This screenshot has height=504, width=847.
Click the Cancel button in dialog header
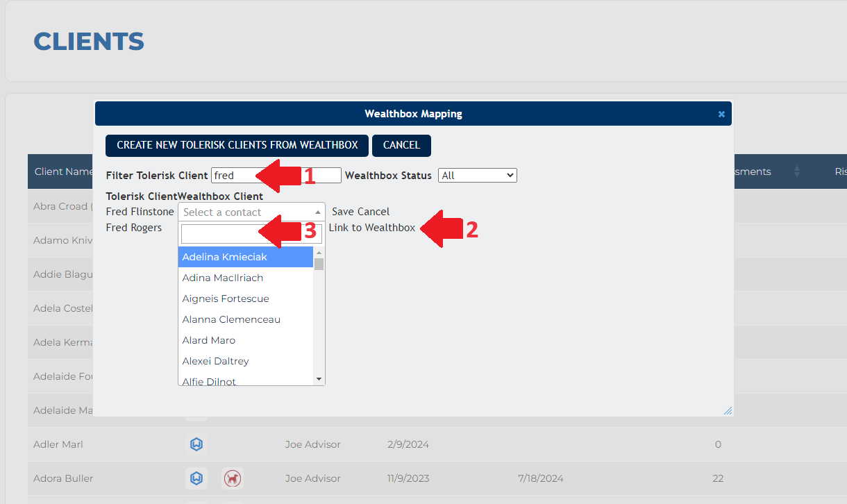pos(401,146)
